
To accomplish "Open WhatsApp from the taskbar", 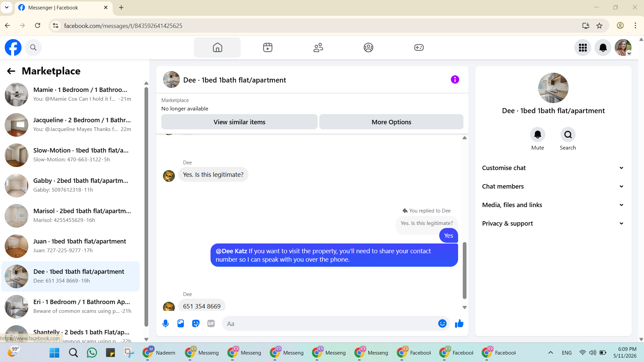I will (92, 353).
